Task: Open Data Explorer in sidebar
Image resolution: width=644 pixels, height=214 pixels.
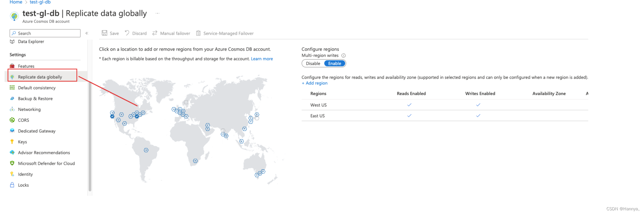Action: [31, 41]
